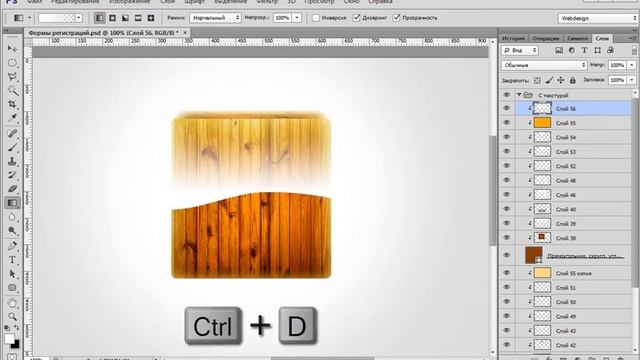Open the Webdesign workspace dropdown
The image size is (640, 360).
598,18
